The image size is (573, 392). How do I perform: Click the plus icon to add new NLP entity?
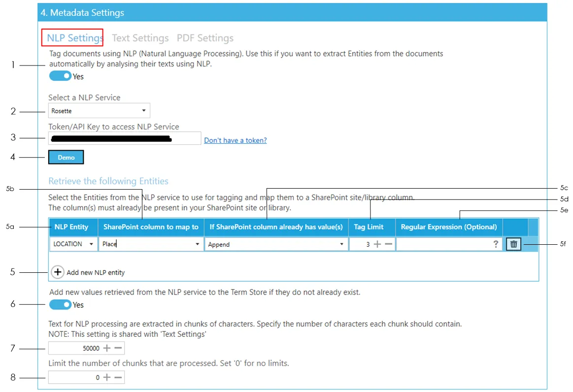point(58,272)
